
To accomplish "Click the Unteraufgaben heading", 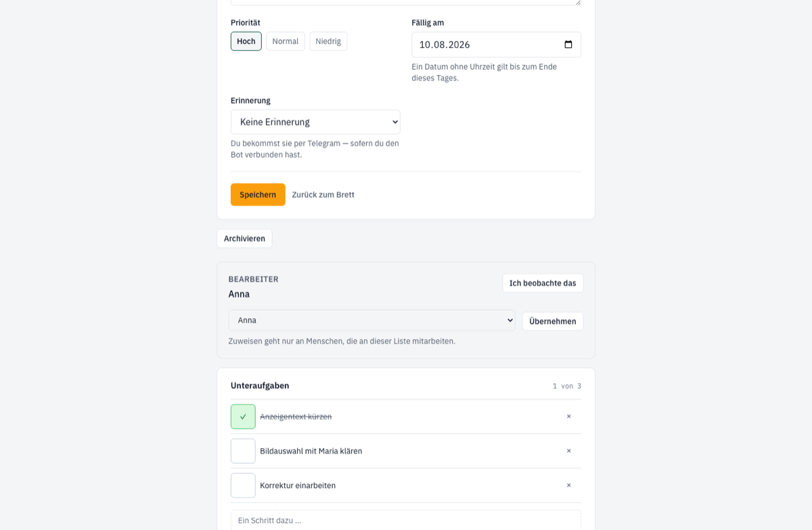I will pos(260,386).
